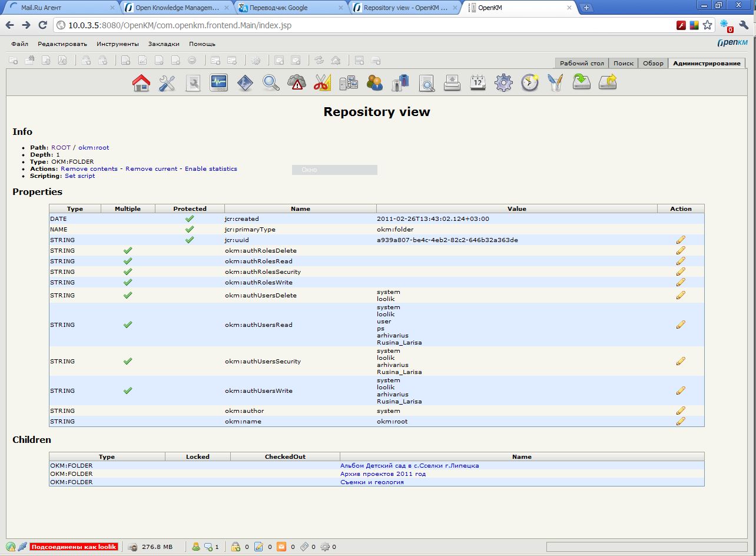Switch to the Поиск tab

point(624,64)
